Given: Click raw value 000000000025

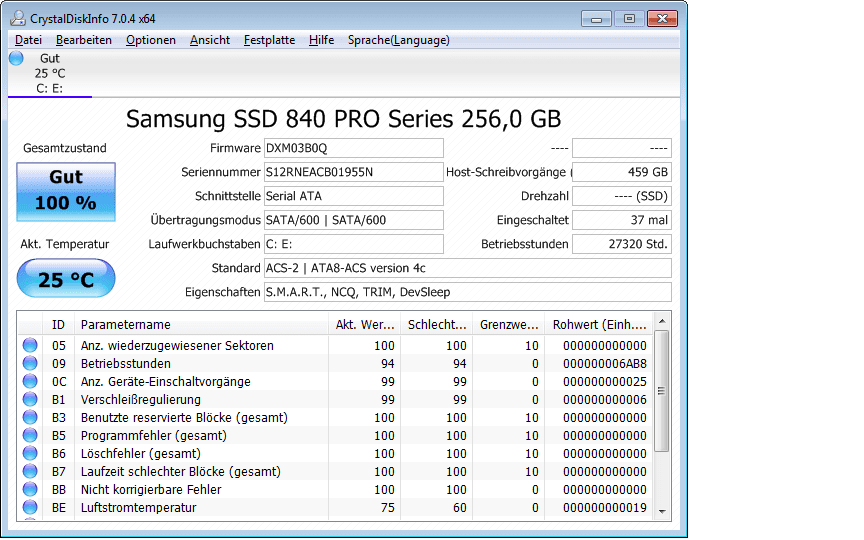Looking at the screenshot, I should tap(605, 381).
